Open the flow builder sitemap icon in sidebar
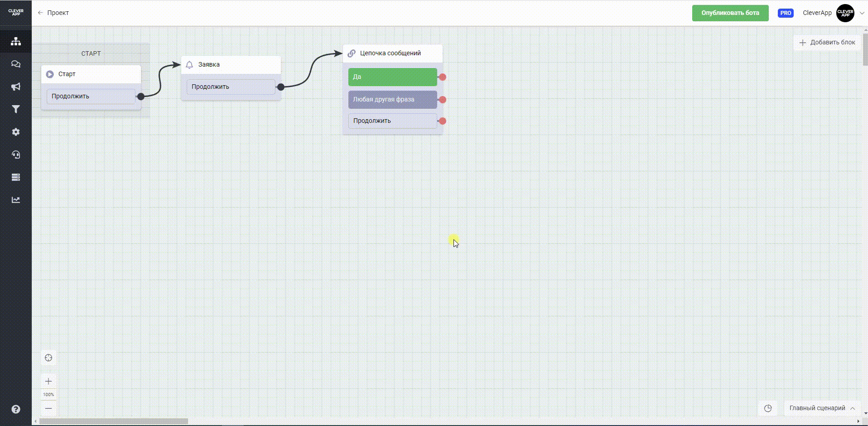 16,41
